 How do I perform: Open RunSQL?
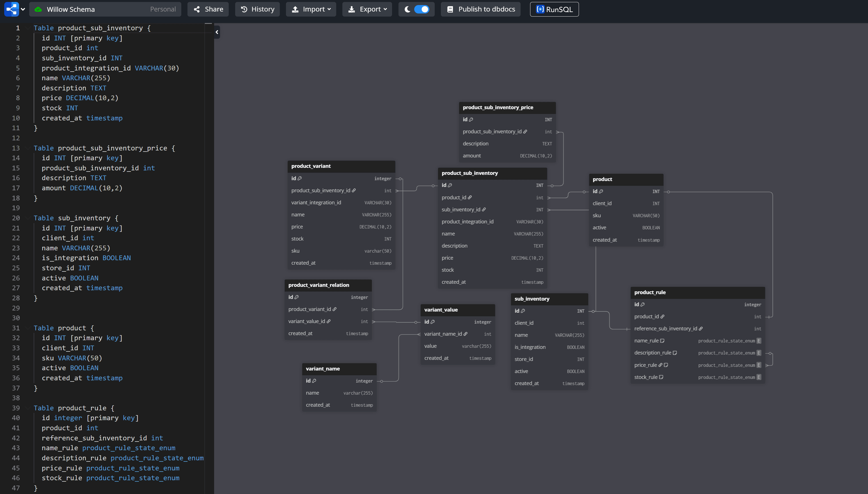coord(554,9)
